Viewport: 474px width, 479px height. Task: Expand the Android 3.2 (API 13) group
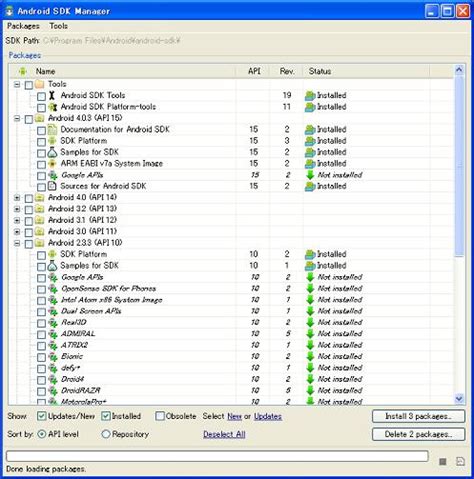[x=17, y=209]
